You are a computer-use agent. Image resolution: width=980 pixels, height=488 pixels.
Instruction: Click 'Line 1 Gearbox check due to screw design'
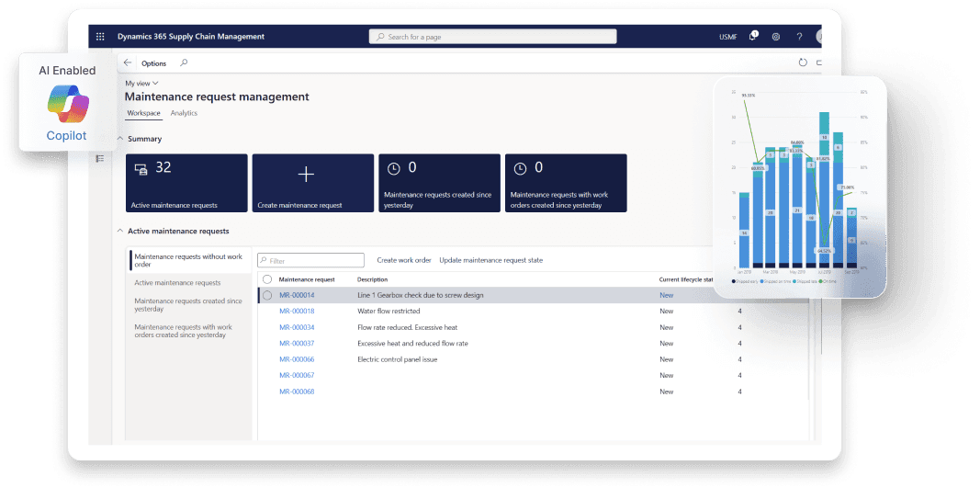coord(421,295)
